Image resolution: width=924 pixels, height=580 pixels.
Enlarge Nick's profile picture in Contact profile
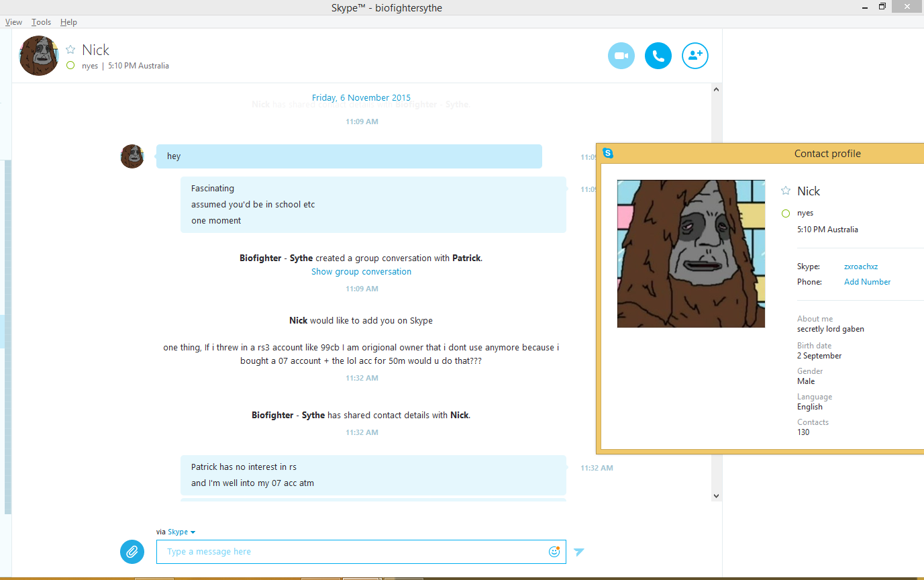(691, 254)
